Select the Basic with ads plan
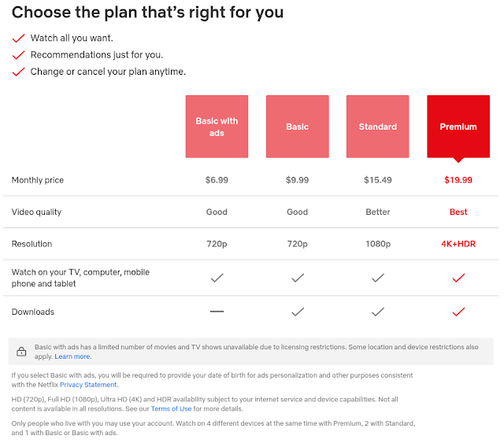Viewport: 504px width, 443px height. coord(217,126)
